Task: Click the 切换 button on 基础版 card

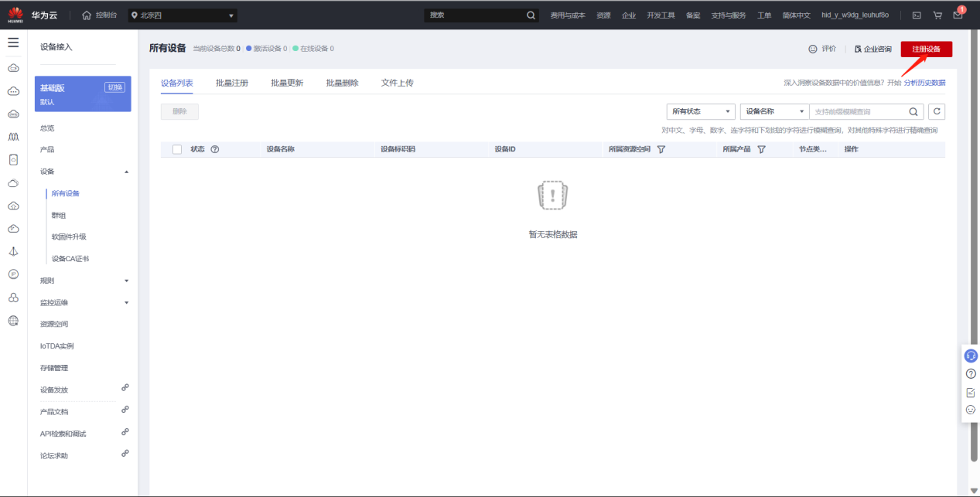Action: pyautogui.click(x=114, y=87)
